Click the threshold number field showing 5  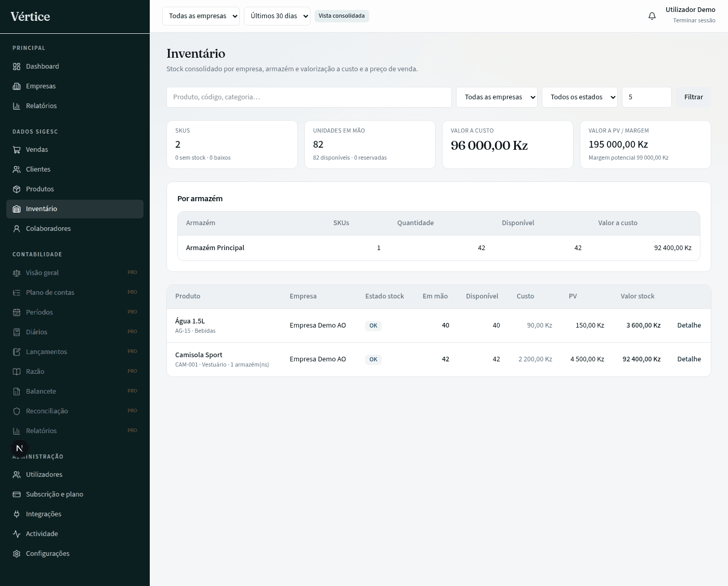coord(647,97)
